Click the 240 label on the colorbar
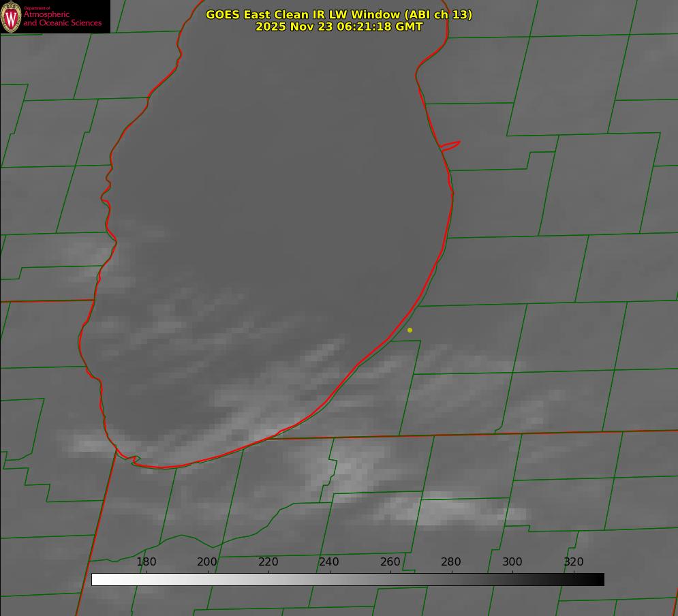The height and width of the screenshot is (616, 678). (329, 562)
